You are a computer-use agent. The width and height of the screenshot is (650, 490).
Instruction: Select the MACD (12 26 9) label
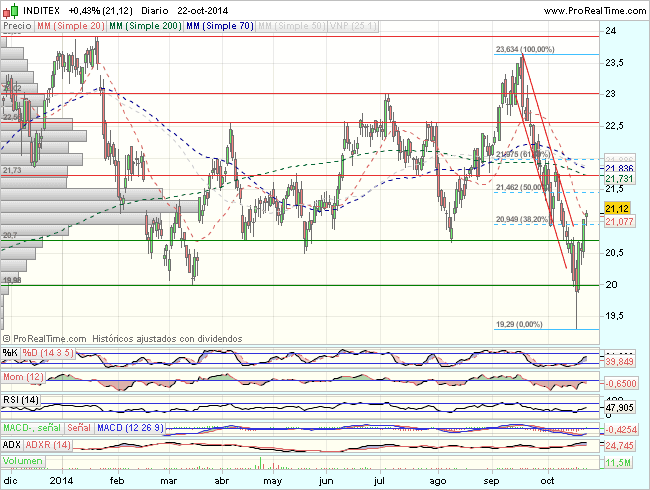click(x=130, y=427)
